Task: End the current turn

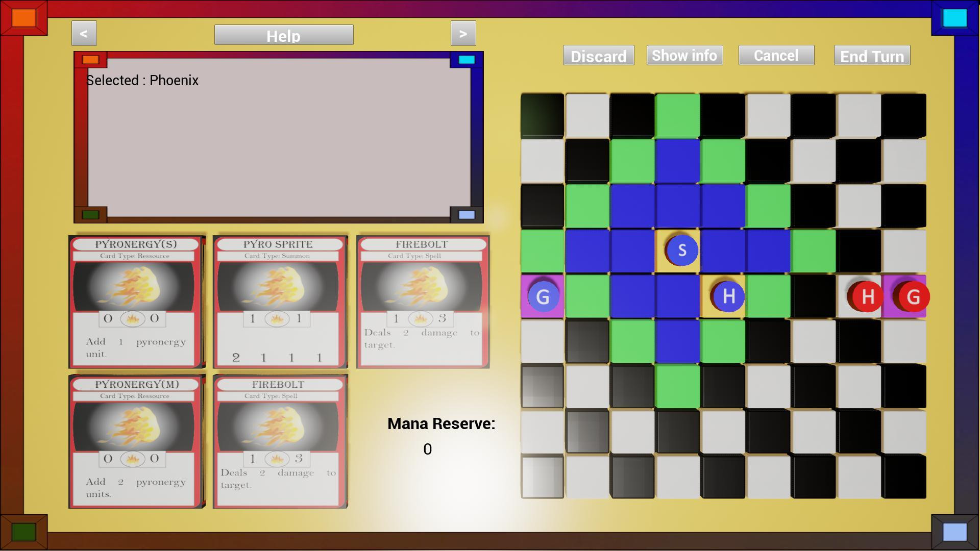Action: [872, 56]
